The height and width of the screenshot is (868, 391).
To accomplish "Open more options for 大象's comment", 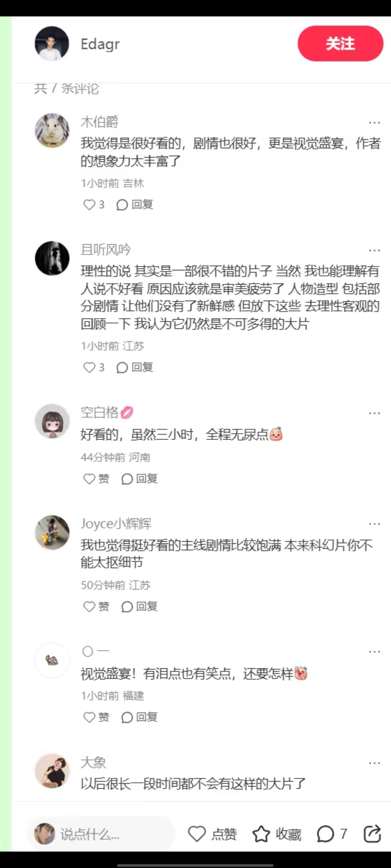I will click(375, 763).
